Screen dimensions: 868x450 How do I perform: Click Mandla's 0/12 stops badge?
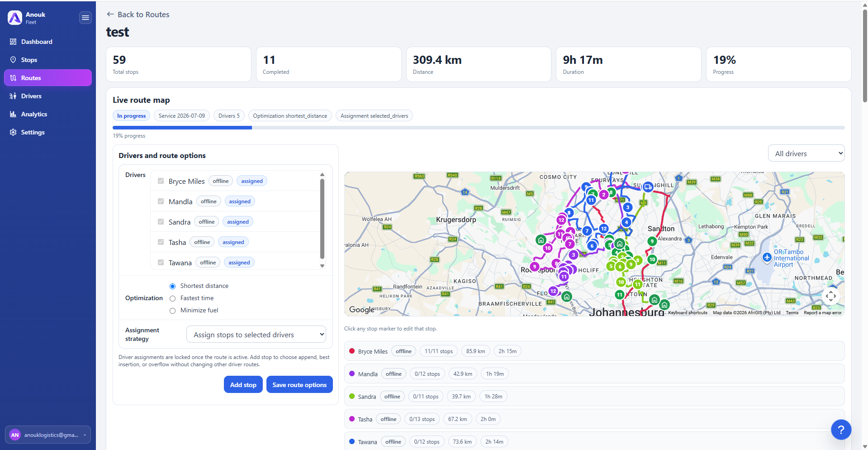[427, 374]
